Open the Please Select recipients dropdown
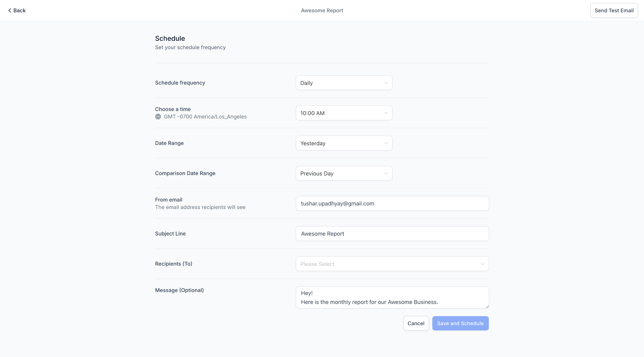The height and width of the screenshot is (357, 644). [392, 264]
